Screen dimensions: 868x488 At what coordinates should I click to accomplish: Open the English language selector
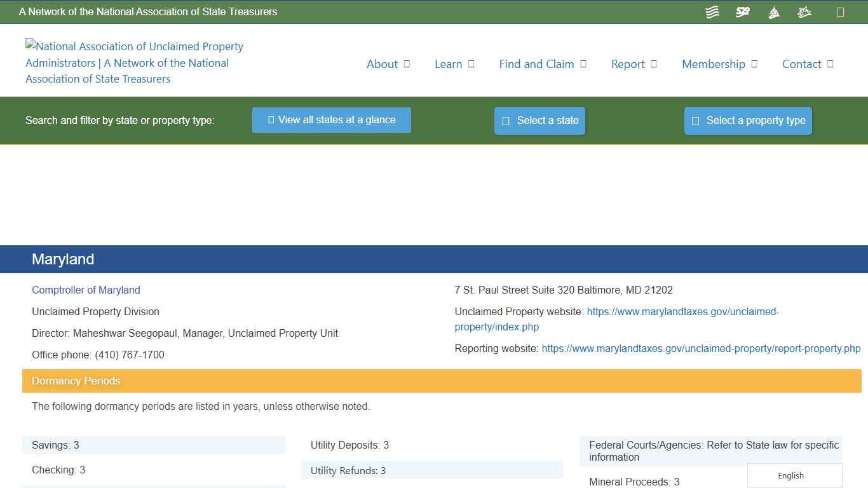[790, 475]
